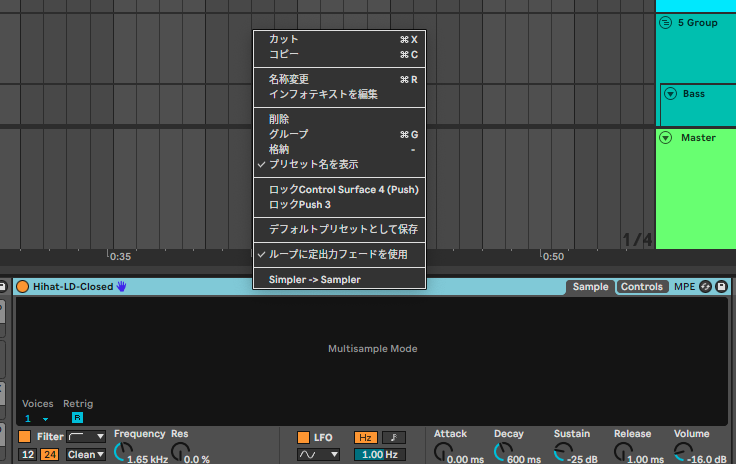
Task: Click the Frequency knob
Action: [121, 453]
